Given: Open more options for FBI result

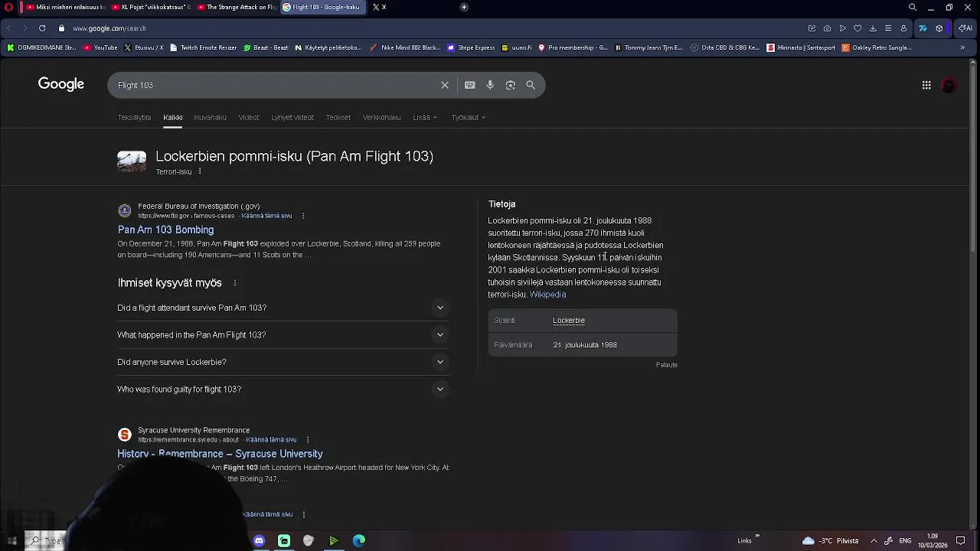Looking at the screenshot, I should (x=303, y=216).
